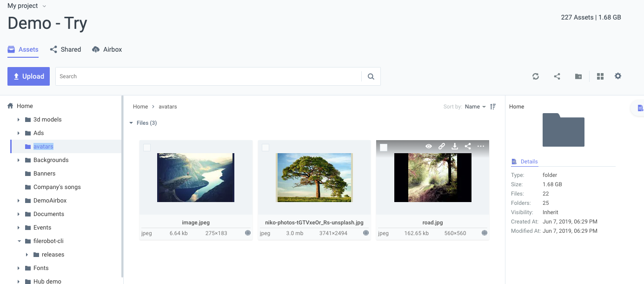
Task: Select the Fonts folder label
Action: point(41,268)
